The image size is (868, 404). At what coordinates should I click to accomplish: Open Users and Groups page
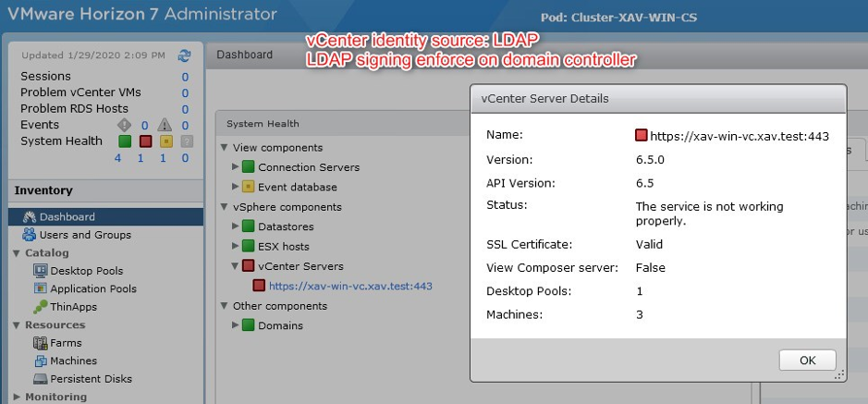tap(85, 235)
